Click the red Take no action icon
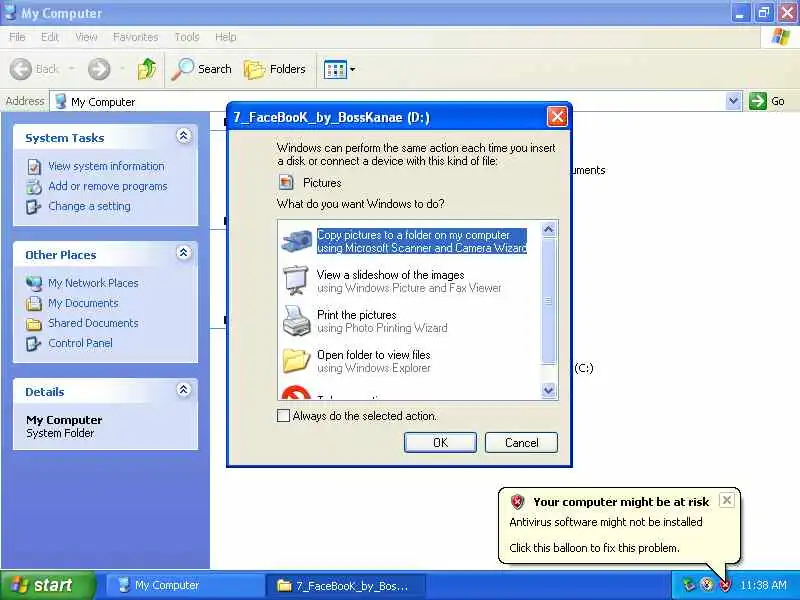Image resolution: width=800 pixels, height=600 pixels. point(296,392)
